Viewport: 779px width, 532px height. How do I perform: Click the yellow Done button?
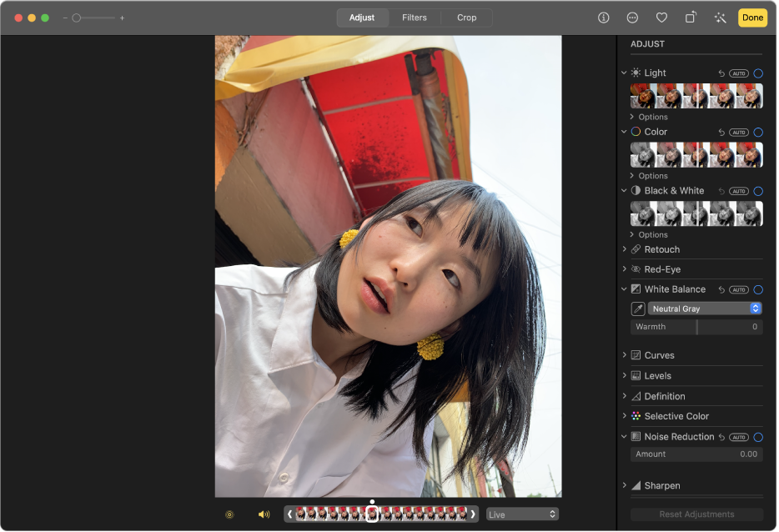tap(752, 18)
